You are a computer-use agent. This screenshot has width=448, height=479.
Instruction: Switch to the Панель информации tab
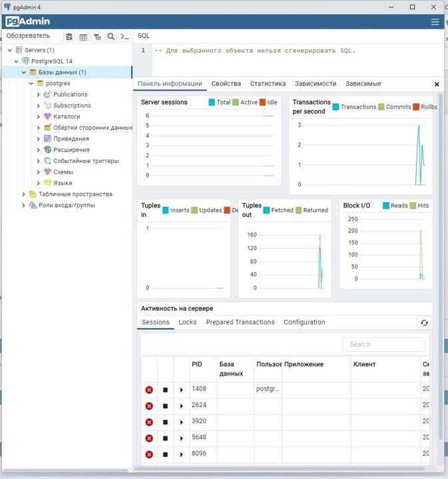pyautogui.click(x=170, y=84)
